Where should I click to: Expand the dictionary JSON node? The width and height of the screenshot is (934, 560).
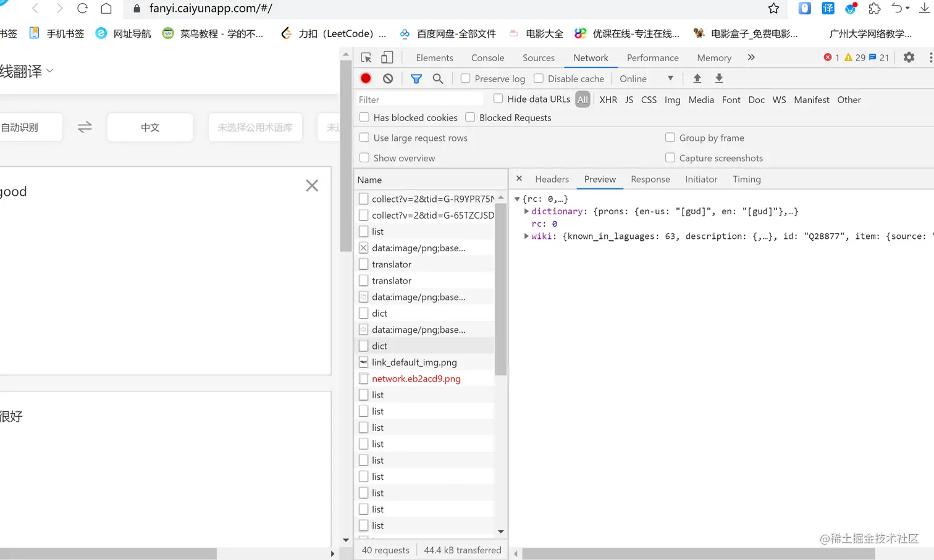526,211
